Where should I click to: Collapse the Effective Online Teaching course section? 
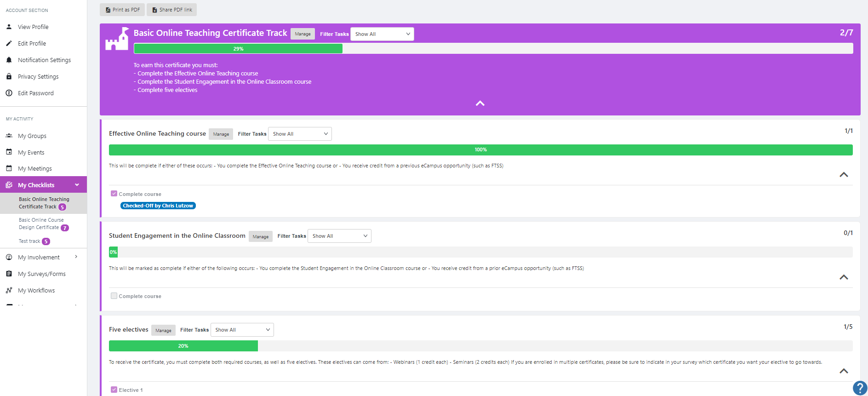click(844, 175)
